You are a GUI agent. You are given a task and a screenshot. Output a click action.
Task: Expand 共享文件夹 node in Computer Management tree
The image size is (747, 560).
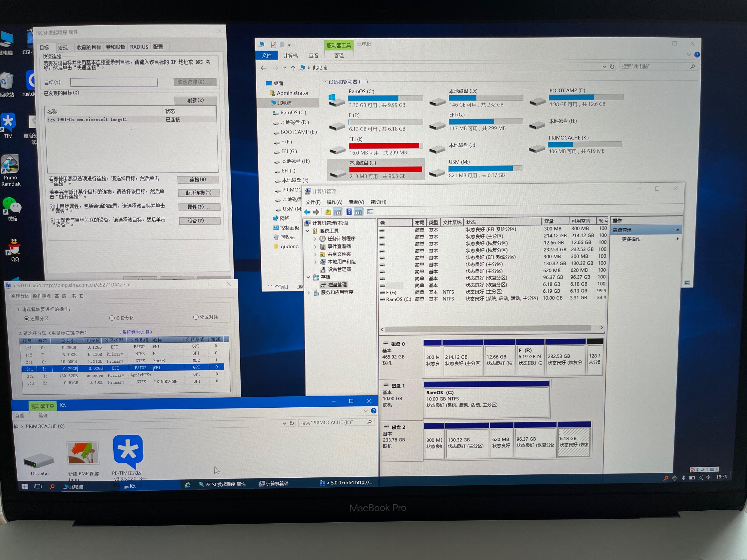pos(315,254)
